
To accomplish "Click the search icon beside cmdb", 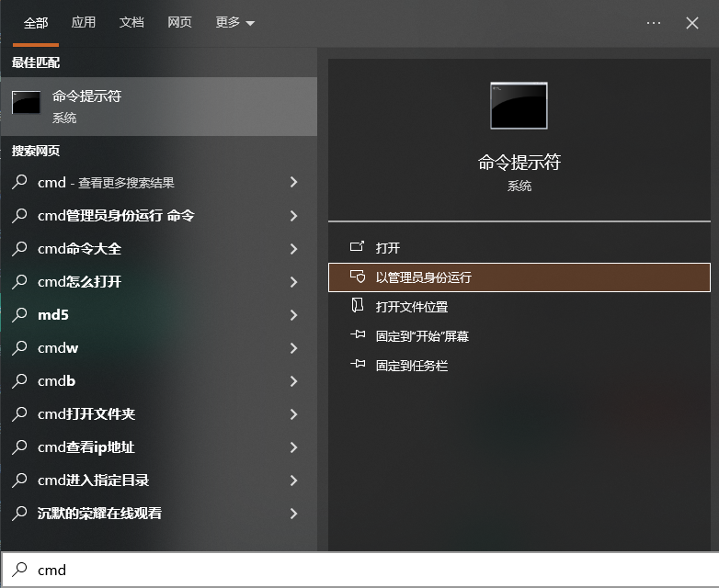I will (x=19, y=381).
